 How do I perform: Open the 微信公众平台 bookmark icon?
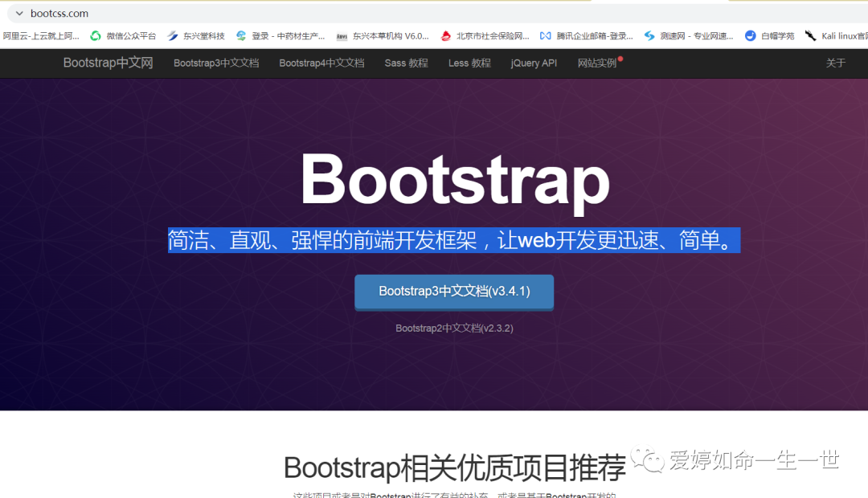pyautogui.click(x=96, y=36)
